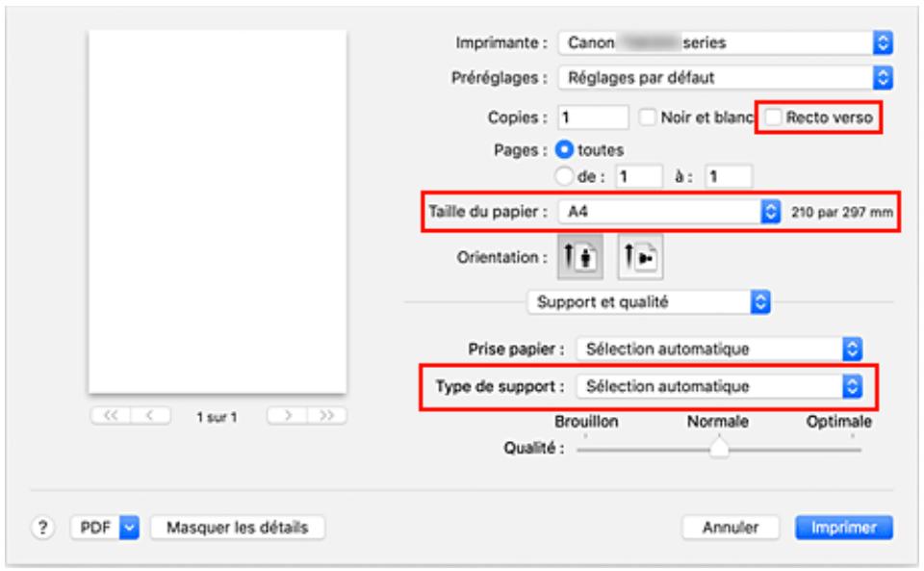Click the Qualité slider thumb

(x=719, y=449)
